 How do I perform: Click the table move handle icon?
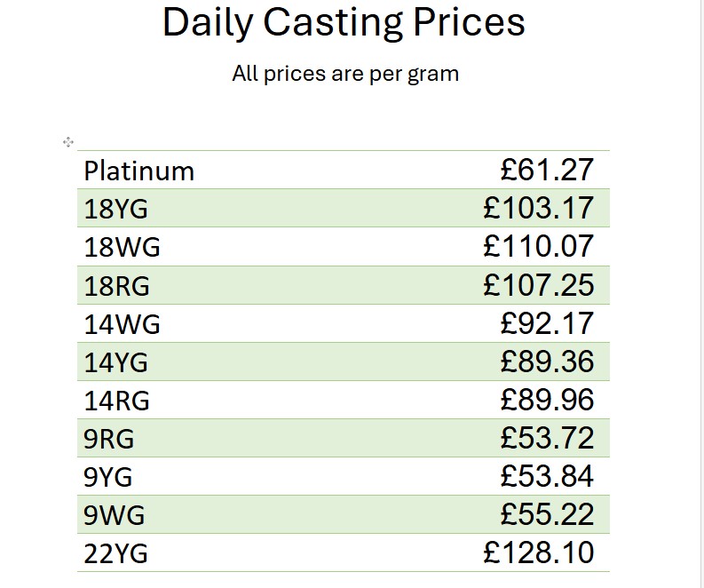(68, 142)
